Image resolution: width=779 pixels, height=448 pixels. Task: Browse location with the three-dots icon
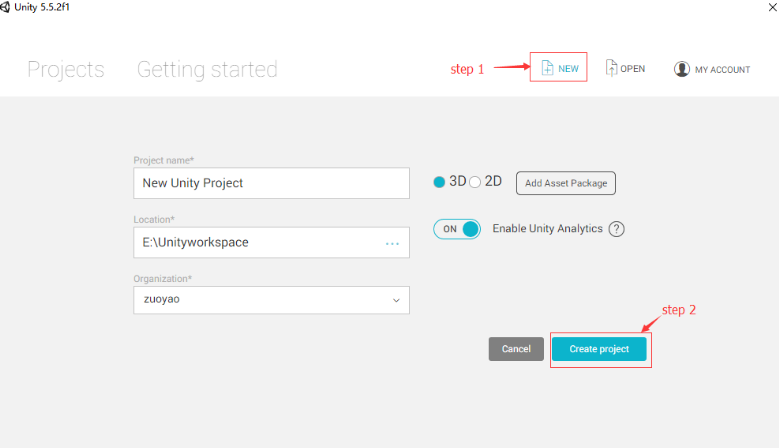pyautogui.click(x=392, y=244)
